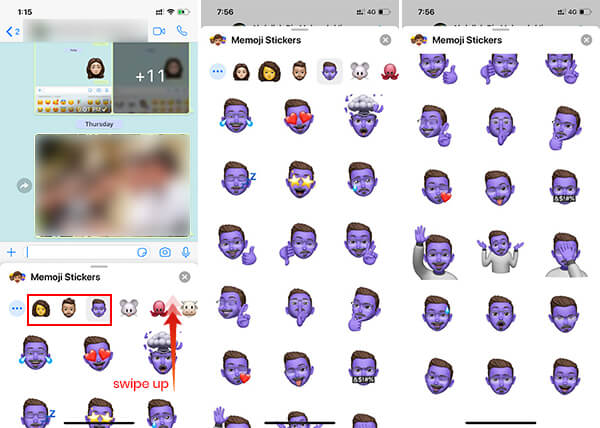Send waving hand sticker in right screen
Screen dimensions: 600x428
coord(434,252)
